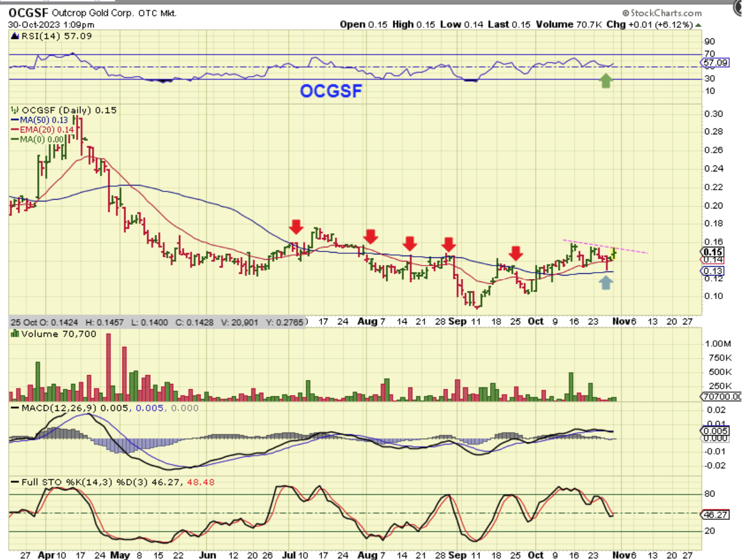Image resolution: width=742 pixels, height=560 pixels.
Task: Click the 'OCGSF (Daily) 0.15' legend label
Action: click(x=68, y=110)
